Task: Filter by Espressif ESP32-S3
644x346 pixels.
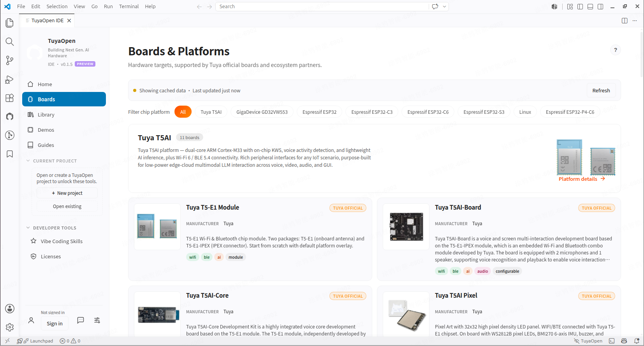Action: coord(484,112)
